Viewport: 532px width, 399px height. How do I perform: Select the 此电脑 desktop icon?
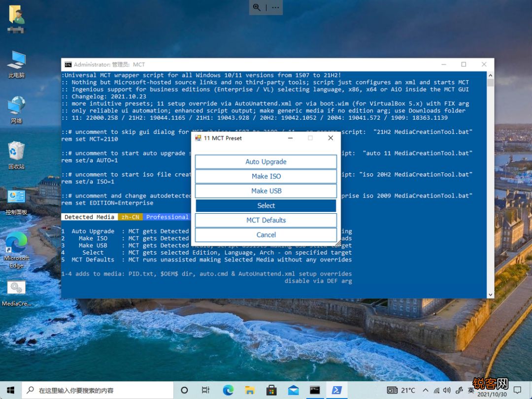click(x=16, y=65)
